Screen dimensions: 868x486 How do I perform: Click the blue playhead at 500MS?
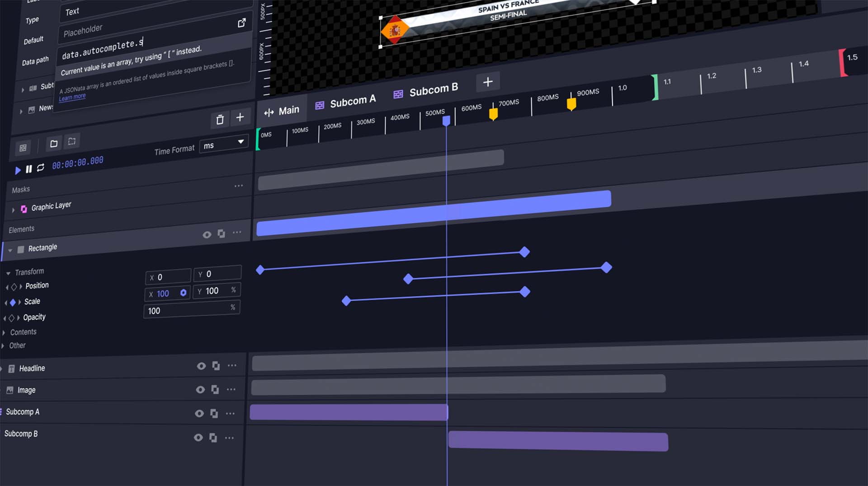point(446,121)
